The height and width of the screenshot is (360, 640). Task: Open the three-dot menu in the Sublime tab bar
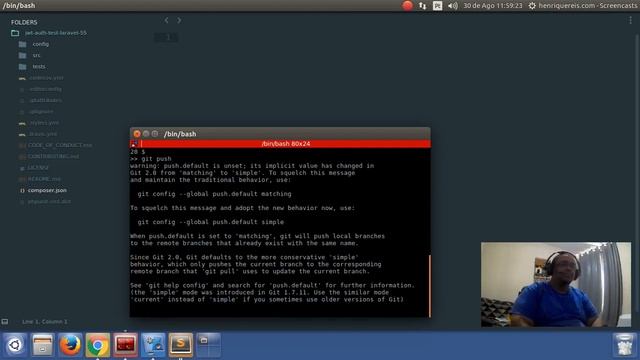coord(631,20)
